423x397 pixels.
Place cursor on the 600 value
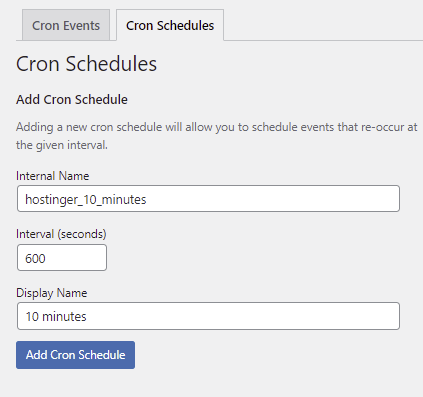pyautogui.click(x=35, y=258)
